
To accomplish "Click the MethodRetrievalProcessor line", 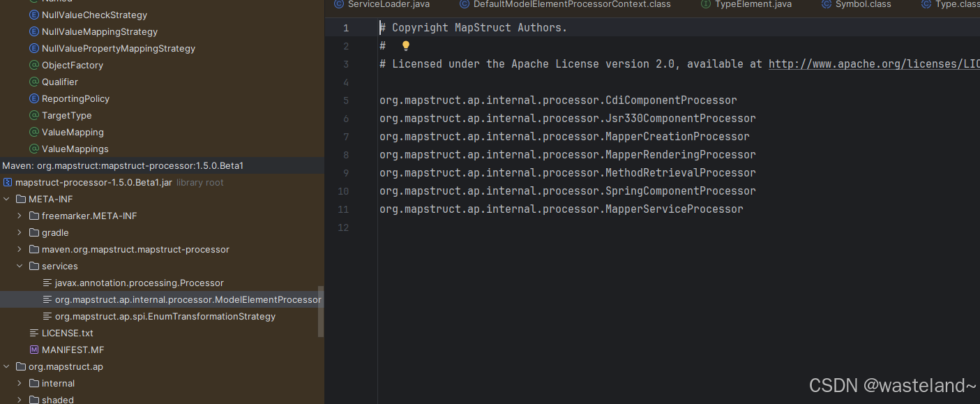I will 568,173.
